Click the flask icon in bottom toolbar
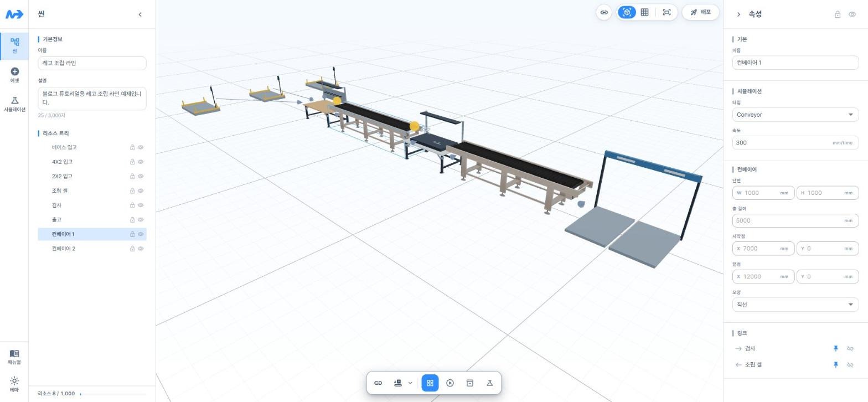 click(x=490, y=383)
